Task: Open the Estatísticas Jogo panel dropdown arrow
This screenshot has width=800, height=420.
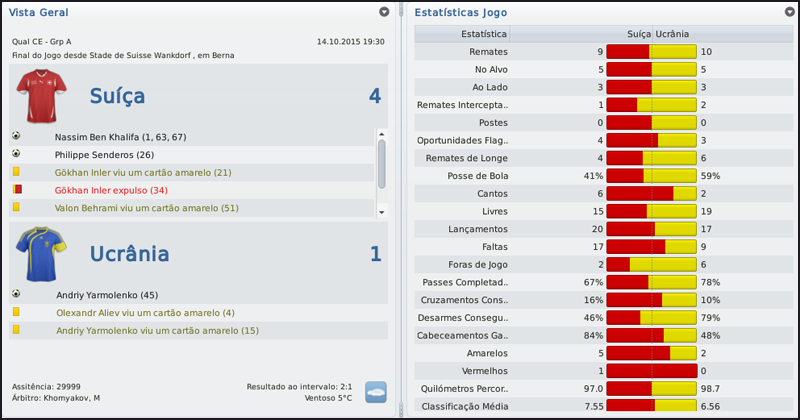Action: coord(789,12)
